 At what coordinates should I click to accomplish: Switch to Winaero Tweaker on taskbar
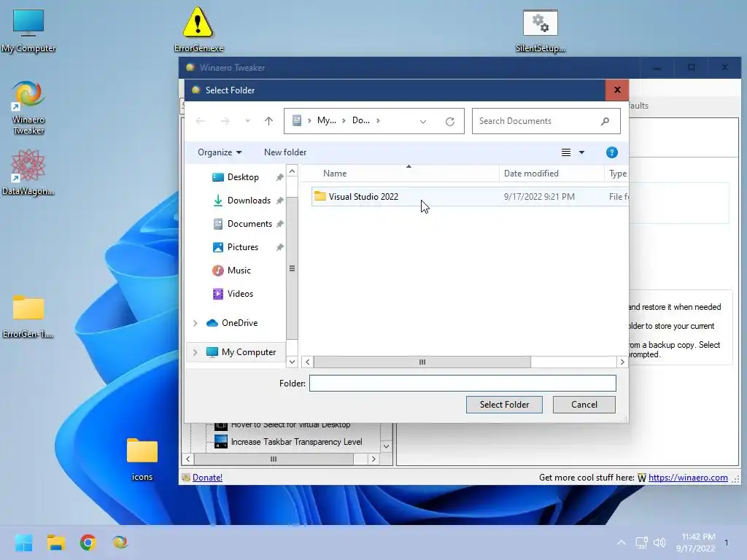tap(120, 542)
